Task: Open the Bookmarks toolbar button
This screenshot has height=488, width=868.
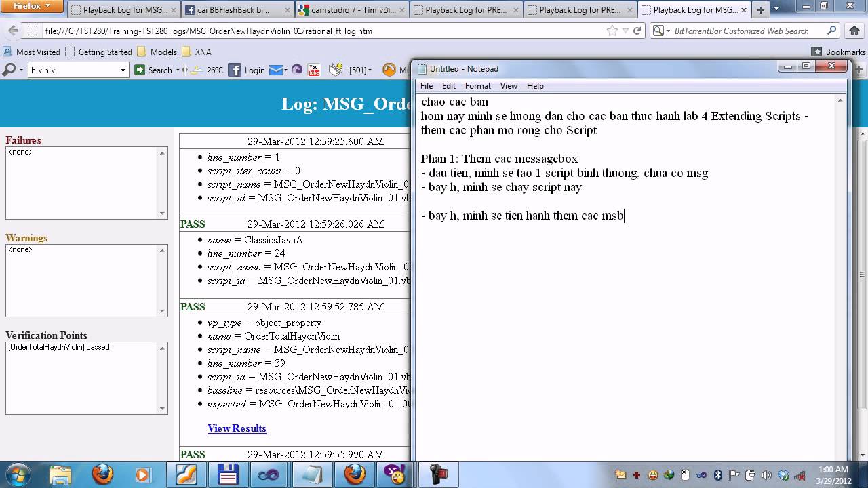Action: [x=839, y=52]
